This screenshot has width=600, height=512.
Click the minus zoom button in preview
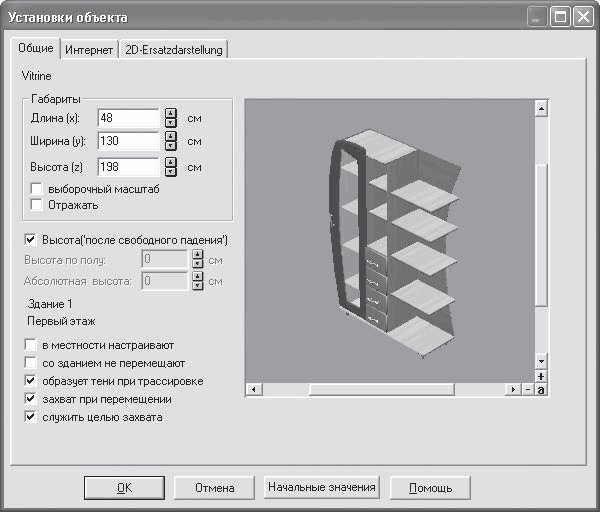tap(528, 389)
